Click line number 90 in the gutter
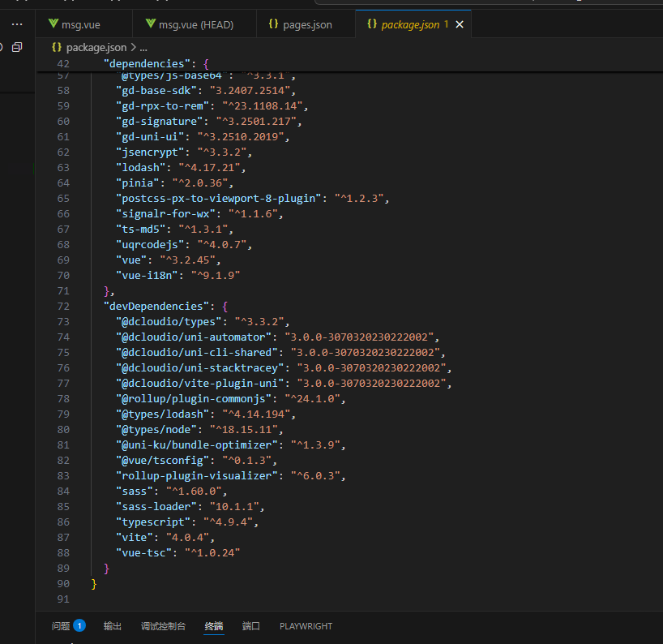The image size is (663, 644). (63, 584)
